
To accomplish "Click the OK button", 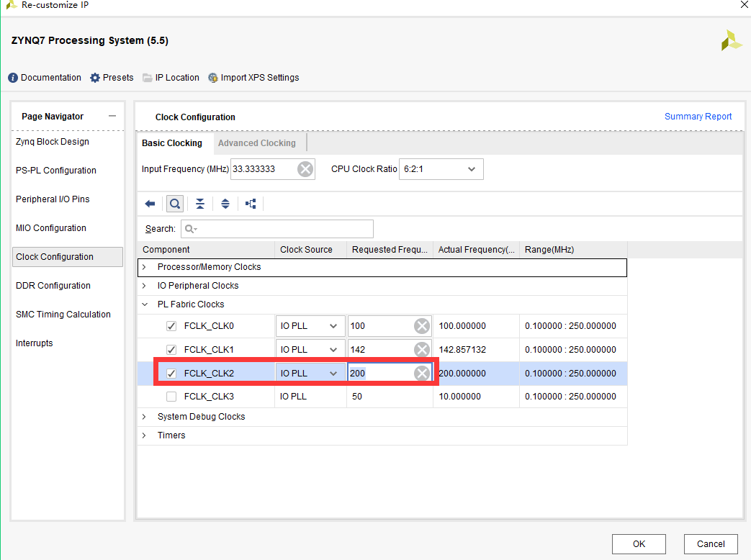I will point(639,543).
